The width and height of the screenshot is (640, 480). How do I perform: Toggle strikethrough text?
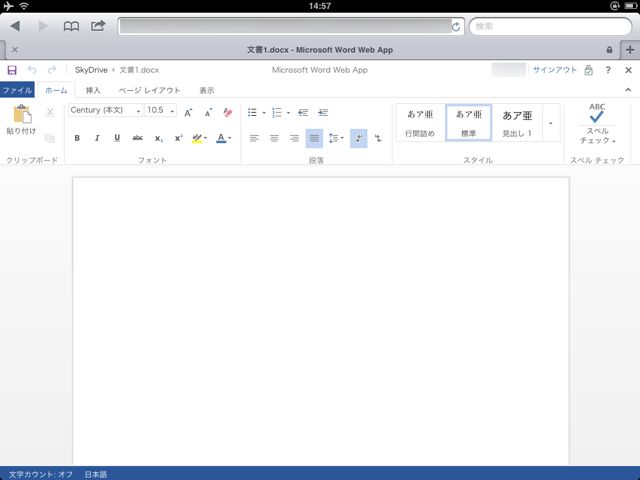(x=138, y=138)
